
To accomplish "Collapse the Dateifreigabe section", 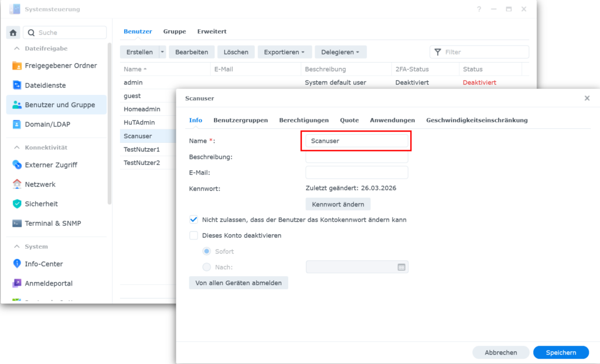I will [17, 49].
